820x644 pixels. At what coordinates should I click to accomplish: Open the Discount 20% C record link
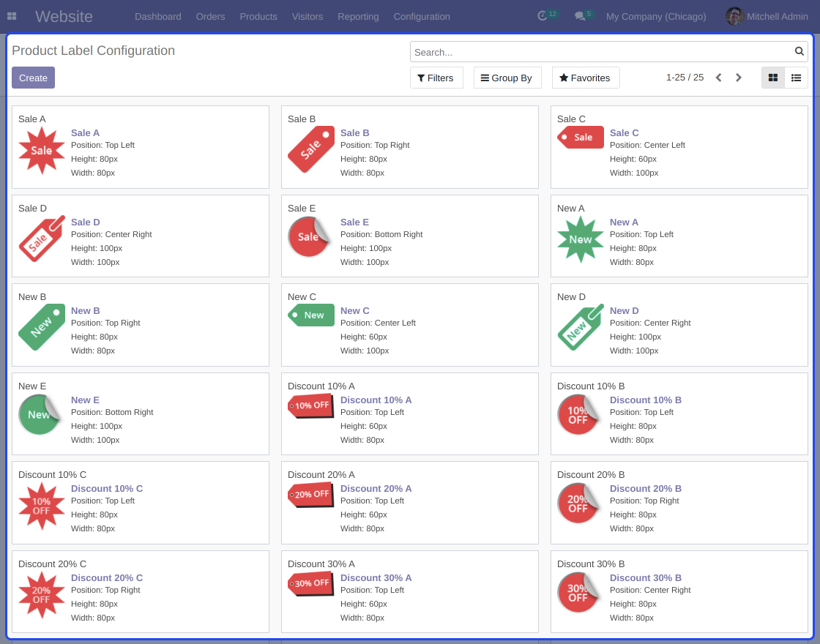pyautogui.click(x=107, y=577)
